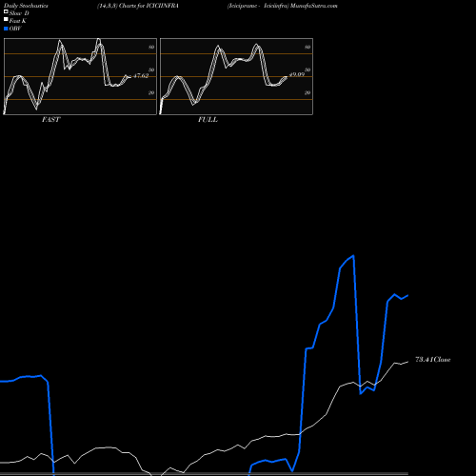Select the 'OBV' legend label
This screenshot has width=476, height=476.
[x=15, y=29]
